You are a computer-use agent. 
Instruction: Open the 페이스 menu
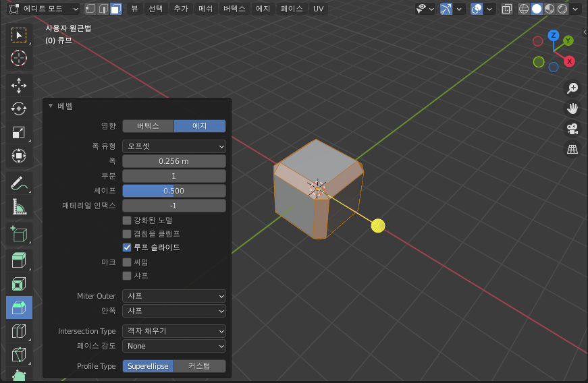292,9
